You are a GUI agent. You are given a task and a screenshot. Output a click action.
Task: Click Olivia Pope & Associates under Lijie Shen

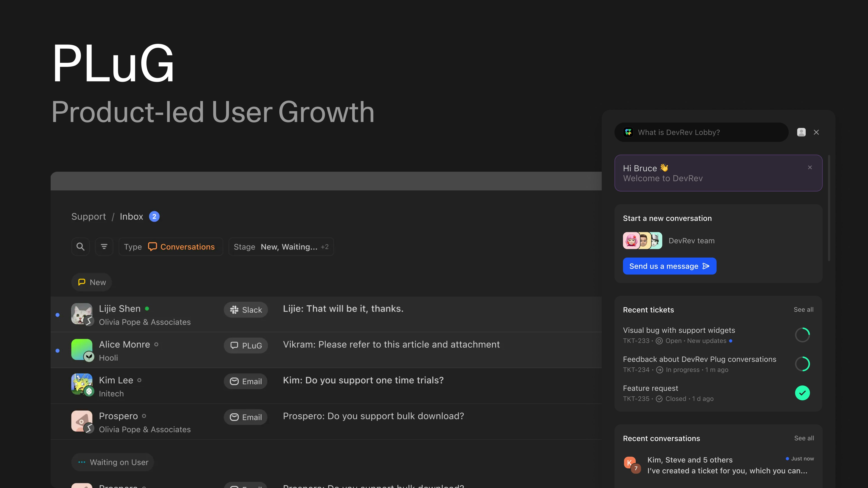[145, 322]
